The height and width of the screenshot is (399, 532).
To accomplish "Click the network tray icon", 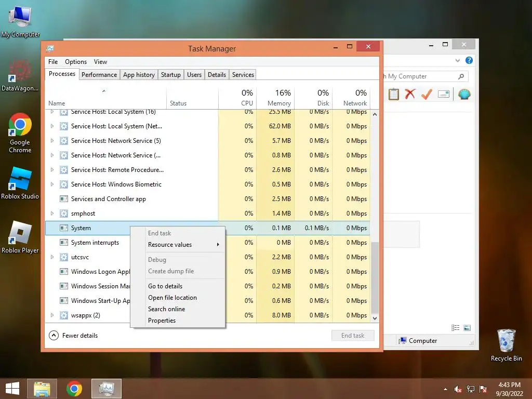I will [471, 389].
